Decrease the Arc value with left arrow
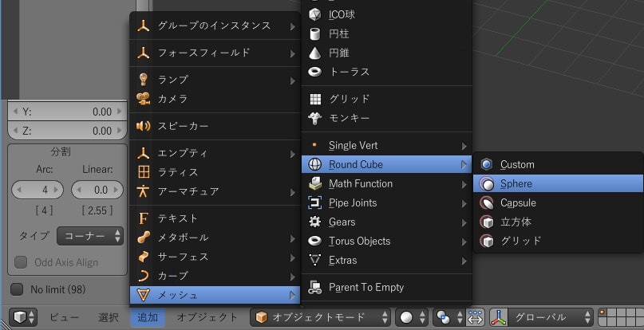644x330 pixels. click(18, 190)
